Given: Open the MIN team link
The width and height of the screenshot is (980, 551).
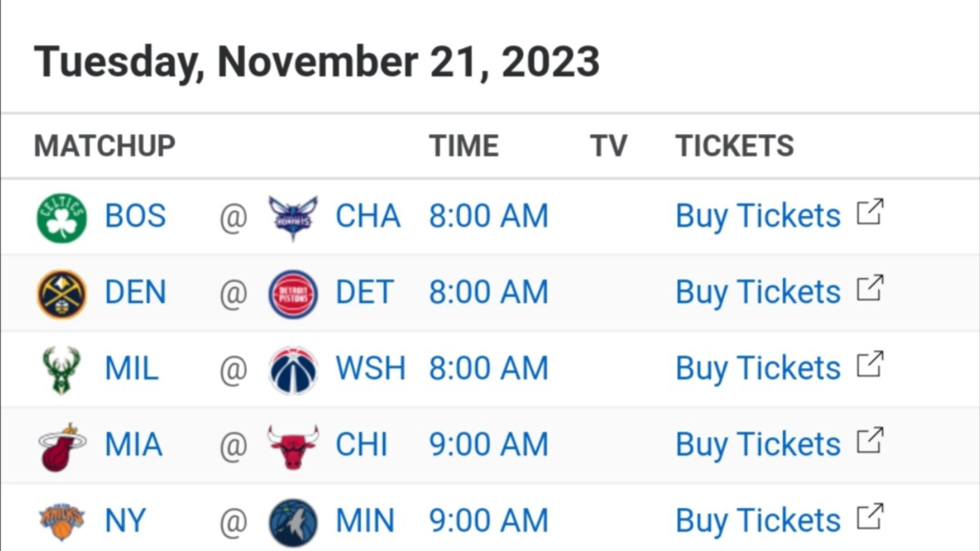Looking at the screenshot, I should (365, 521).
